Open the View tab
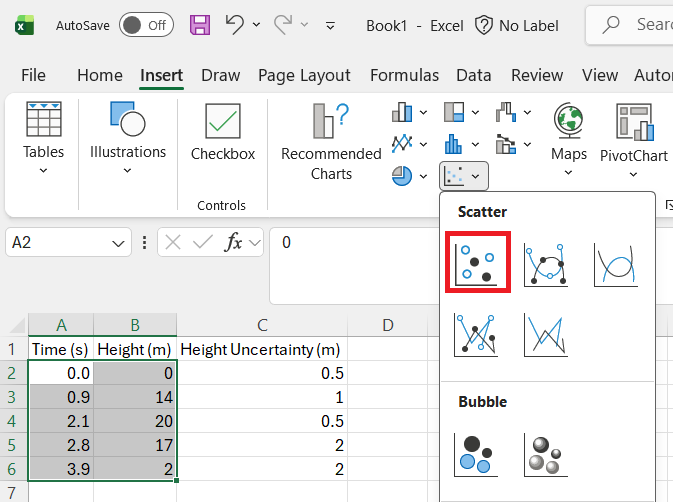 pos(600,76)
